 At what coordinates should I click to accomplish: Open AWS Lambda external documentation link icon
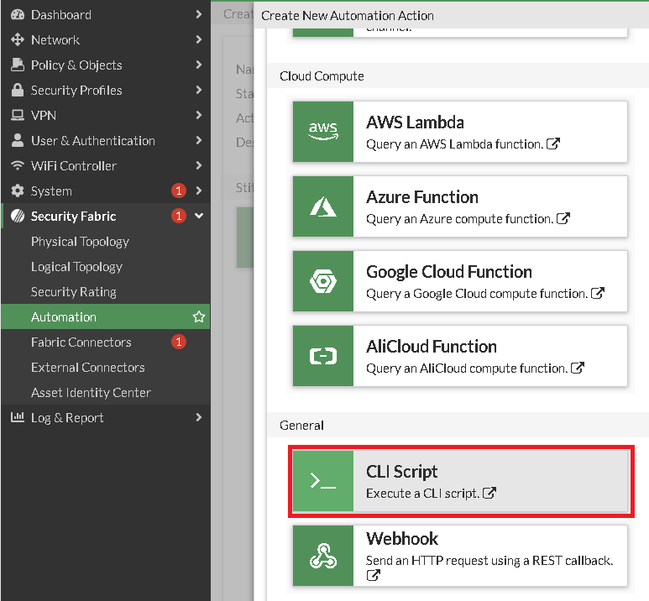coord(554,144)
